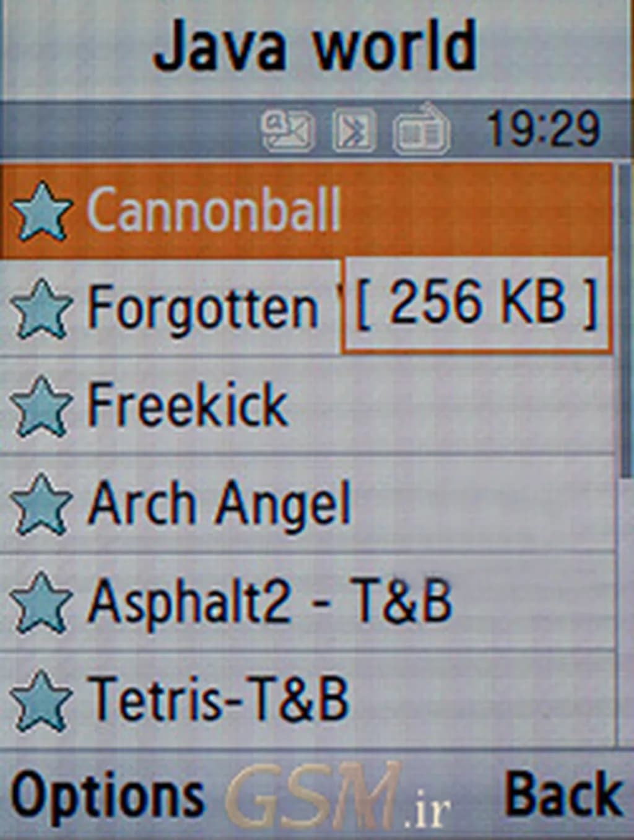This screenshot has height=840, width=634.
Task: Launch Asphalt2 - T&B
Action: 307,602
